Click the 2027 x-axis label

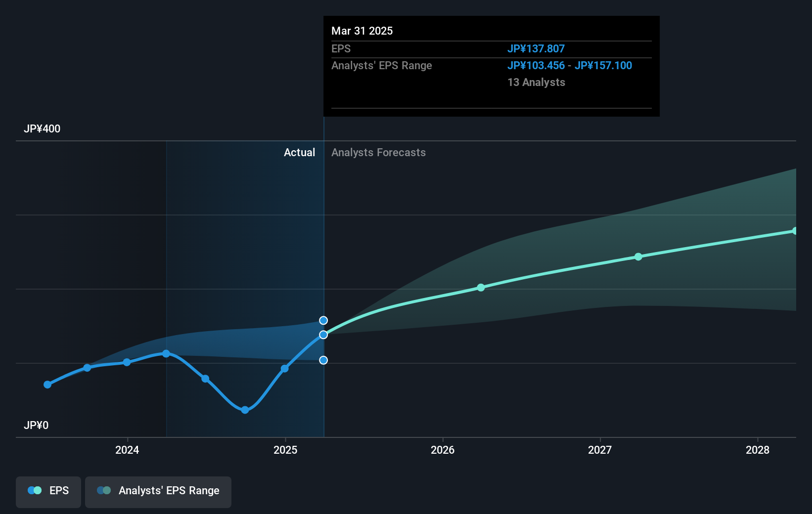(x=600, y=450)
